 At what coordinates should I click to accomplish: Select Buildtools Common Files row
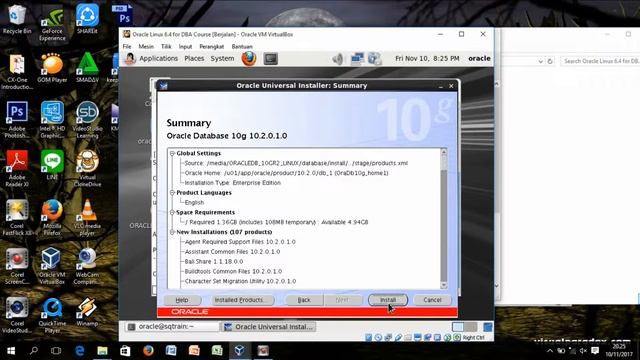(233, 271)
